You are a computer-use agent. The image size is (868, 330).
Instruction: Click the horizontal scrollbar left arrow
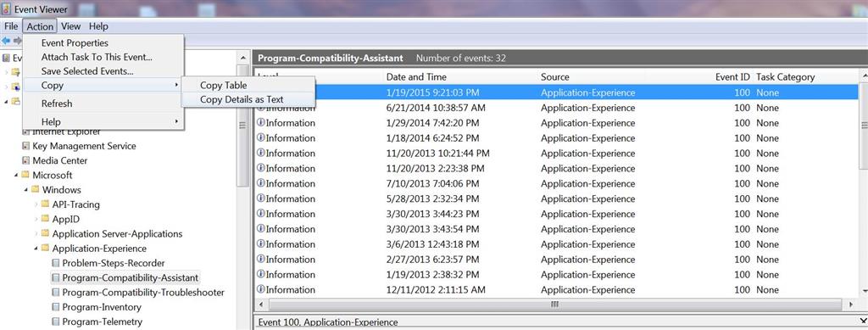coord(261,305)
